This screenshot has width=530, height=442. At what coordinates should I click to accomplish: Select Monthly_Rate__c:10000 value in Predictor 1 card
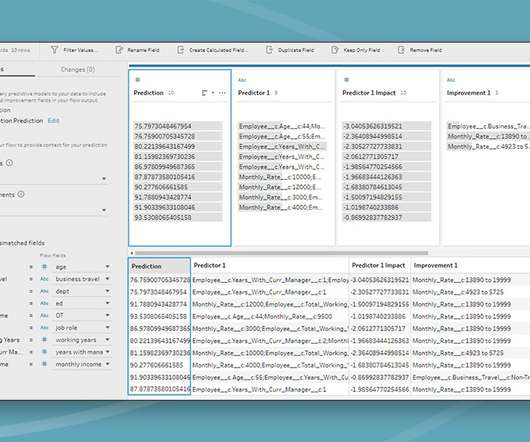click(x=282, y=177)
